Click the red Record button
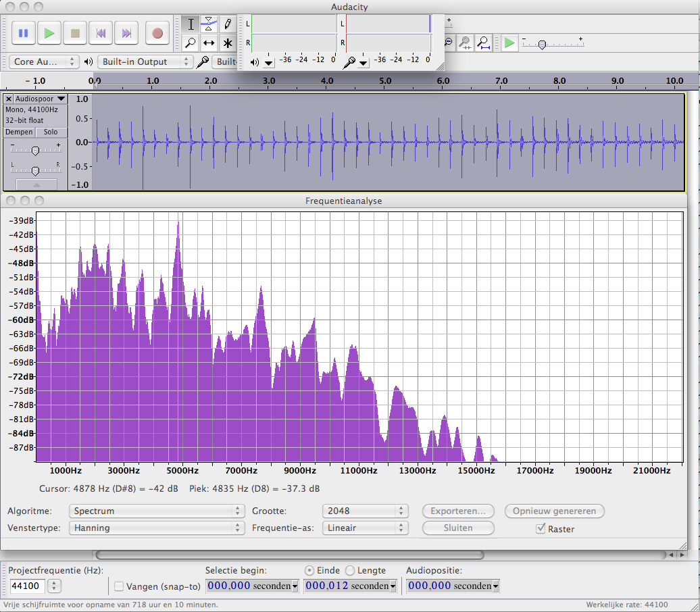 point(157,32)
